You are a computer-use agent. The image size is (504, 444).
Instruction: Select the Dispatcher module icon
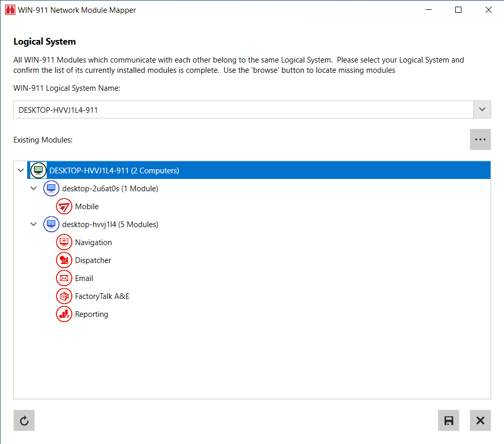point(64,260)
